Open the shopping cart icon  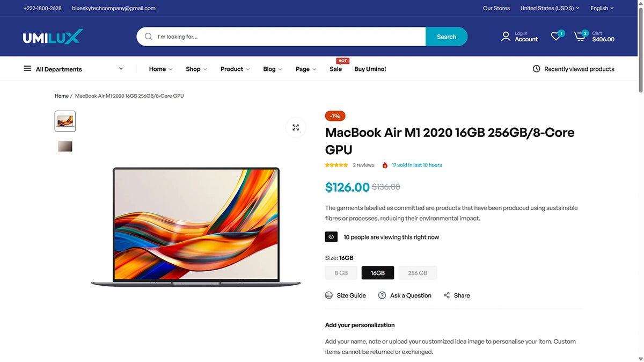[580, 37]
